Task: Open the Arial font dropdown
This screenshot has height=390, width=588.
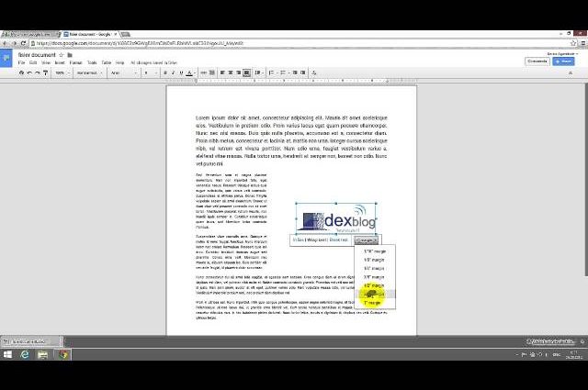Action: (124, 72)
